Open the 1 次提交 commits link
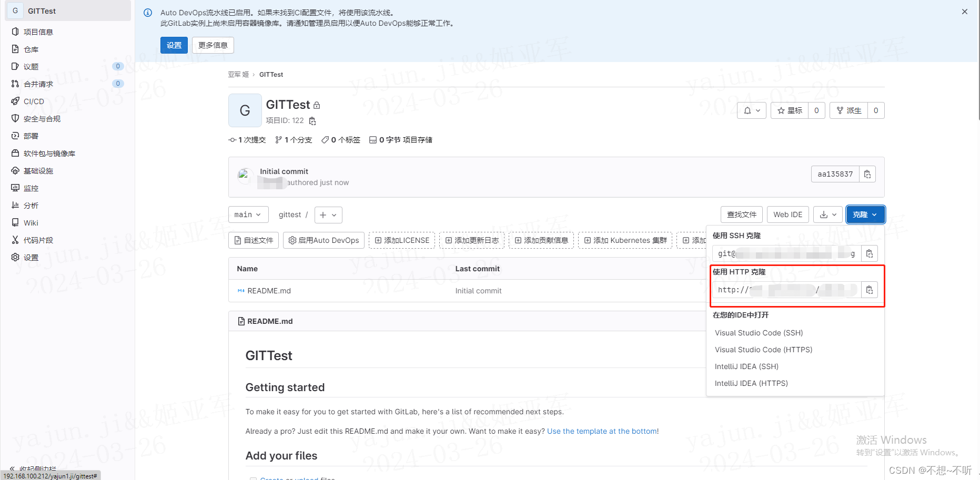 coord(247,140)
